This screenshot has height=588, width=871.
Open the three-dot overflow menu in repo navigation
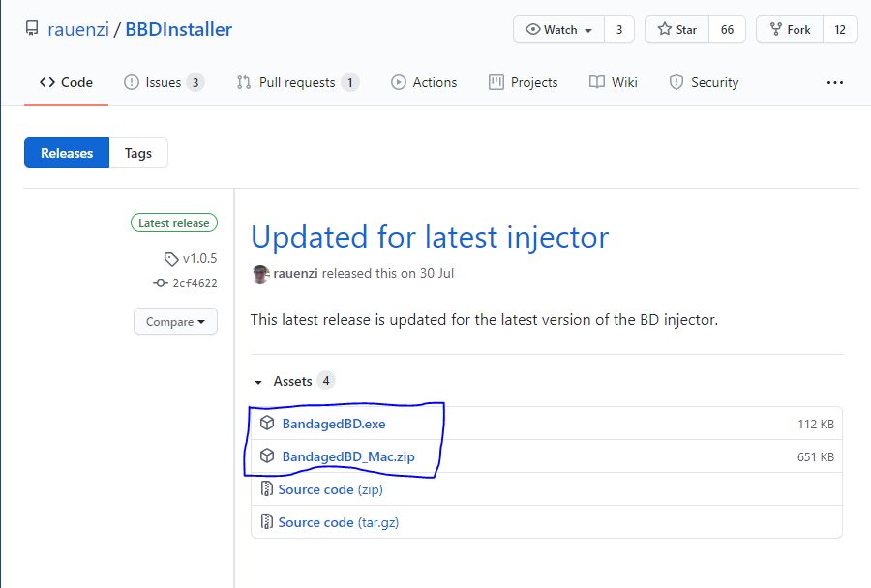pyautogui.click(x=835, y=83)
